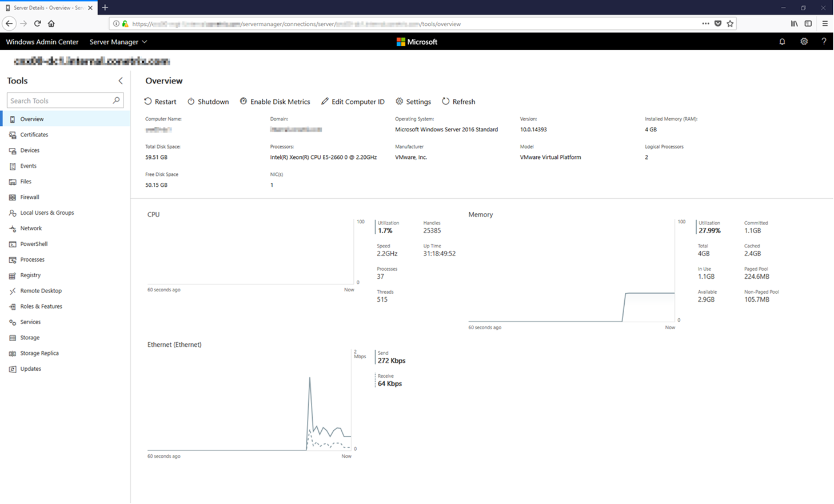This screenshot has height=504, width=834.
Task: Click Roles & Features icon
Action: [x=13, y=307]
